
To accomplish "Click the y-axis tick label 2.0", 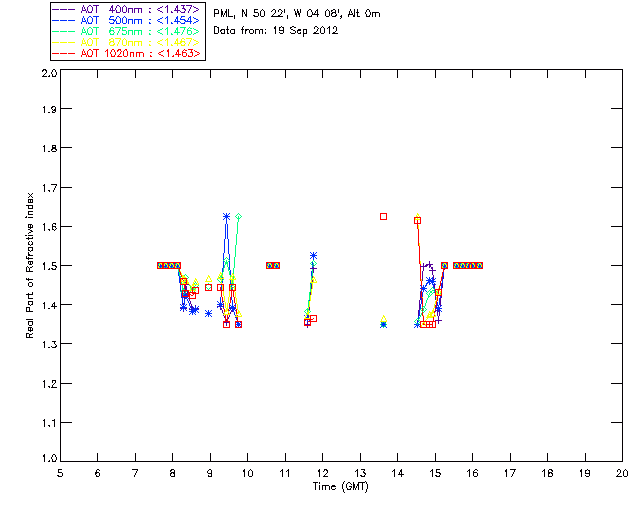I will point(49,73).
